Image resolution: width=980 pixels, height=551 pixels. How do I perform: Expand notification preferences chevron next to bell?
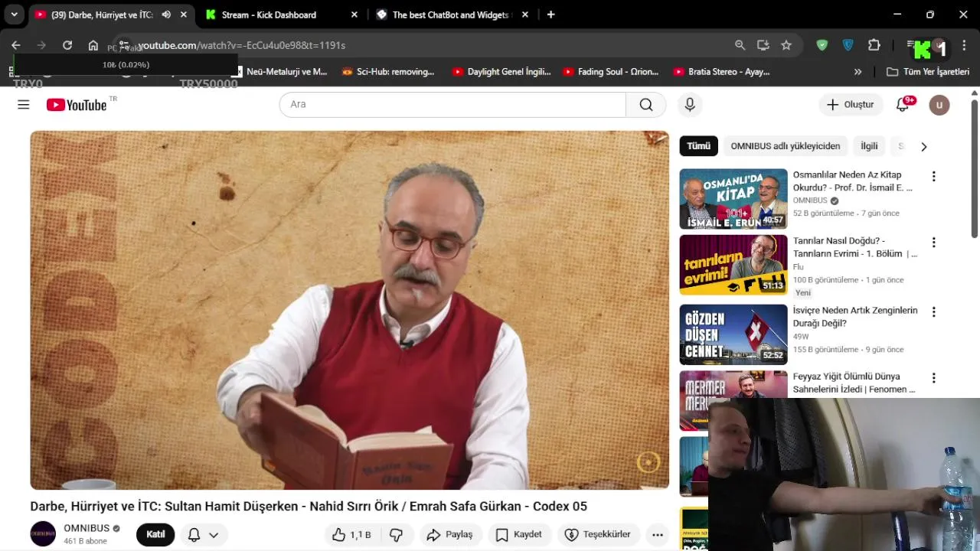pos(214,535)
